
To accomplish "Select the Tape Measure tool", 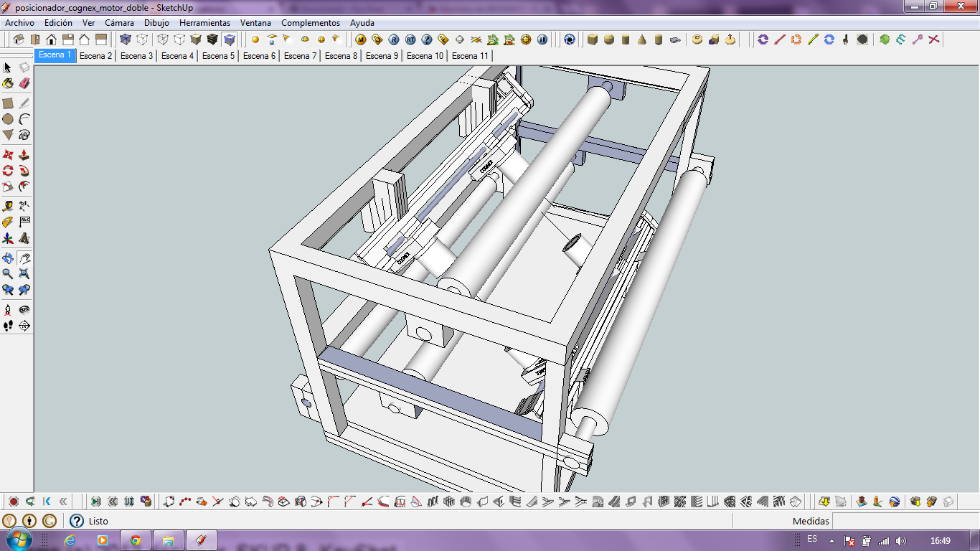I will click(x=9, y=204).
